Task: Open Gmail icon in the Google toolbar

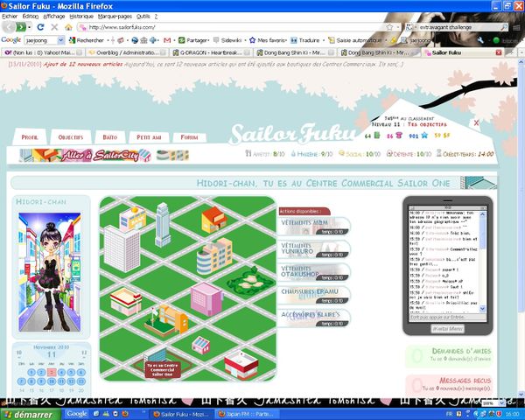Action: pos(167,40)
